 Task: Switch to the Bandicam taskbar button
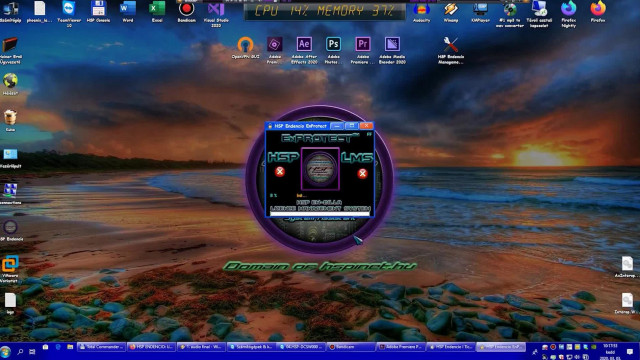tap(351, 347)
